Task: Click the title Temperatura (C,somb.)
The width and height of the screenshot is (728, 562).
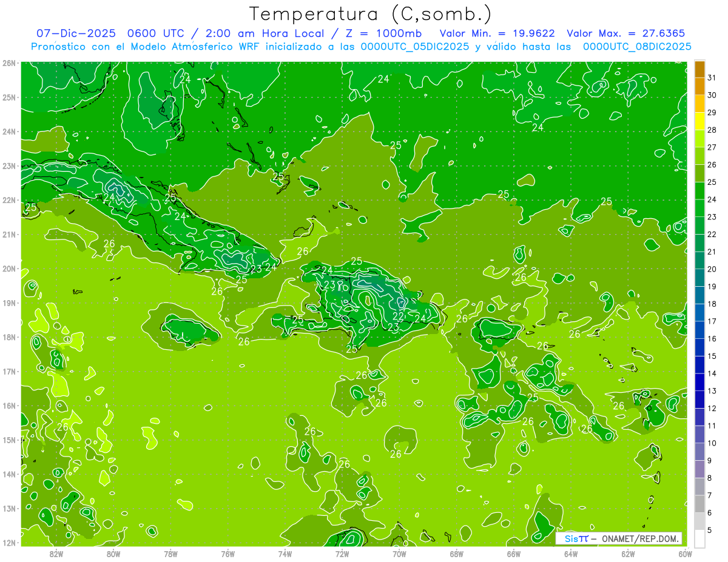Action: click(x=371, y=14)
